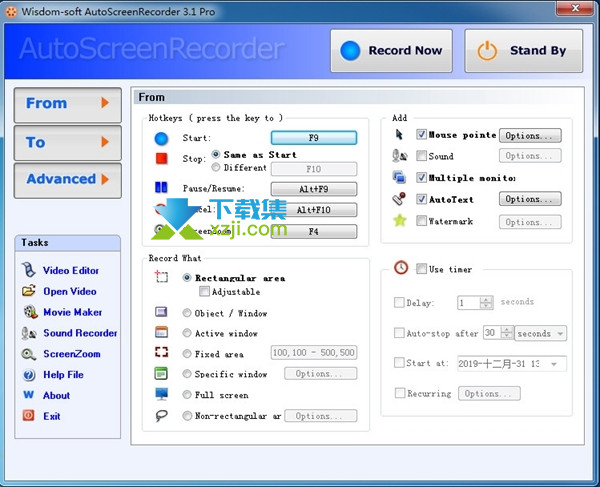Click the Active window icon
This screenshot has height=487, width=600.
click(x=161, y=332)
